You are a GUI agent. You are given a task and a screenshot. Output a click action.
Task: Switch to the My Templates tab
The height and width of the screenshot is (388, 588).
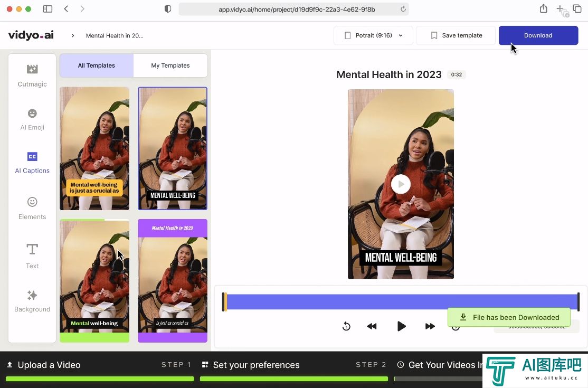pyautogui.click(x=170, y=65)
